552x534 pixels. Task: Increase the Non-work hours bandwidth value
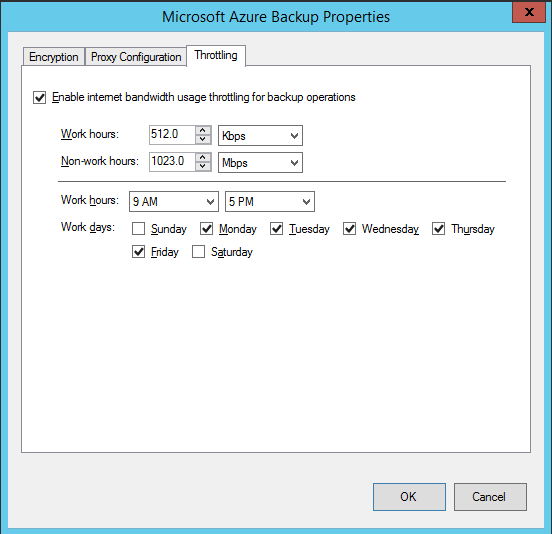pos(202,158)
